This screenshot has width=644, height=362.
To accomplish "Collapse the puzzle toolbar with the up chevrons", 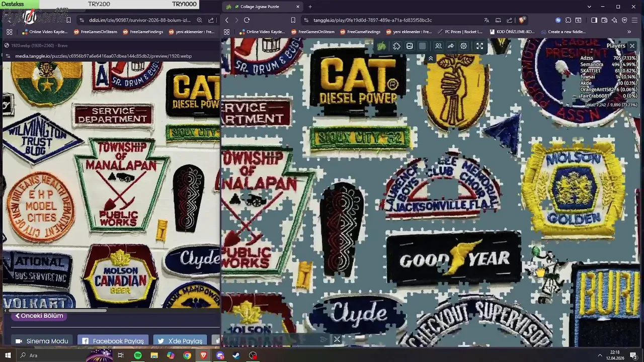I will coord(431,59).
